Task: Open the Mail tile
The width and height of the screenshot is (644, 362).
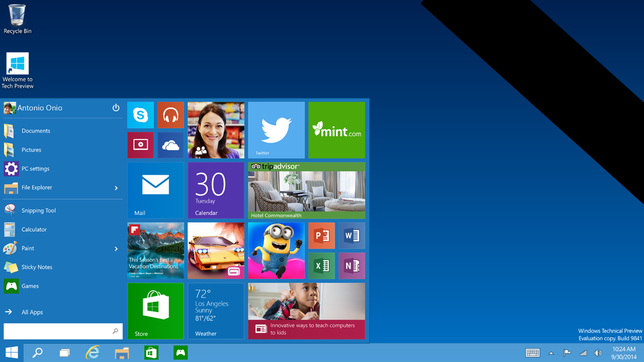Action: pos(156,190)
